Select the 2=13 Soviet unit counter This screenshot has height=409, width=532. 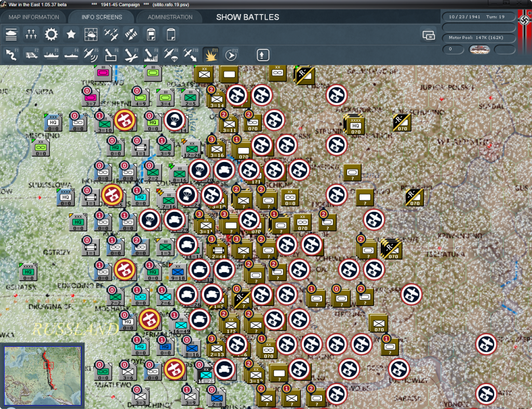click(217, 348)
